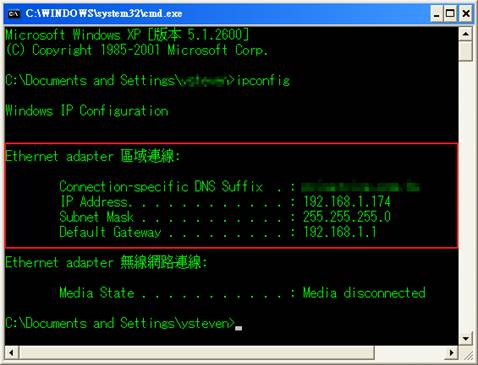Minimize the cmd.exe window
The image size is (478, 365).
click(436, 14)
